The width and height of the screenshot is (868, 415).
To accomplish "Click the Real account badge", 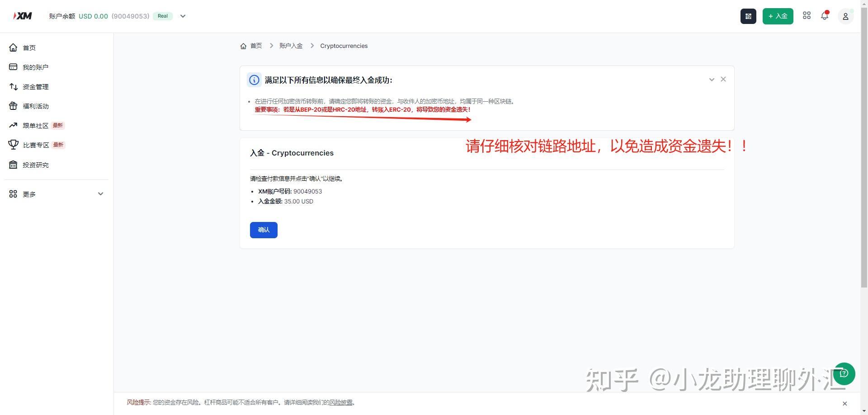I will (163, 16).
